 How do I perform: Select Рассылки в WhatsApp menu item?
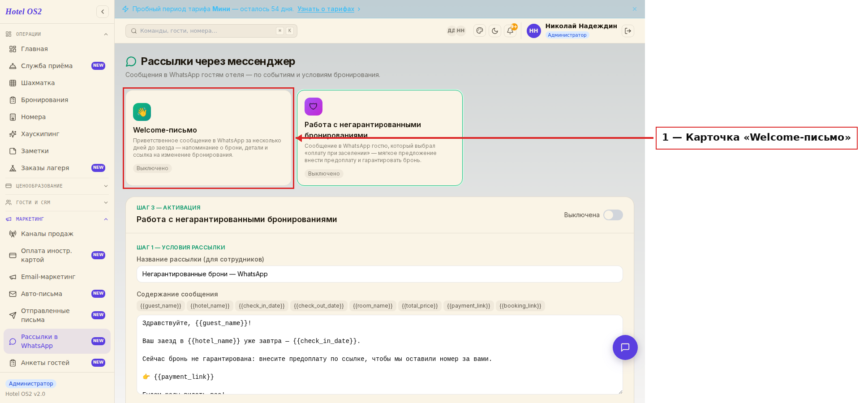[57, 341]
